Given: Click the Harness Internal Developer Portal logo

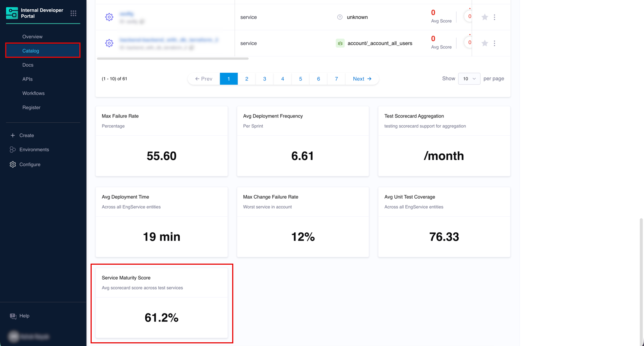Looking at the screenshot, I should [12, 13].
